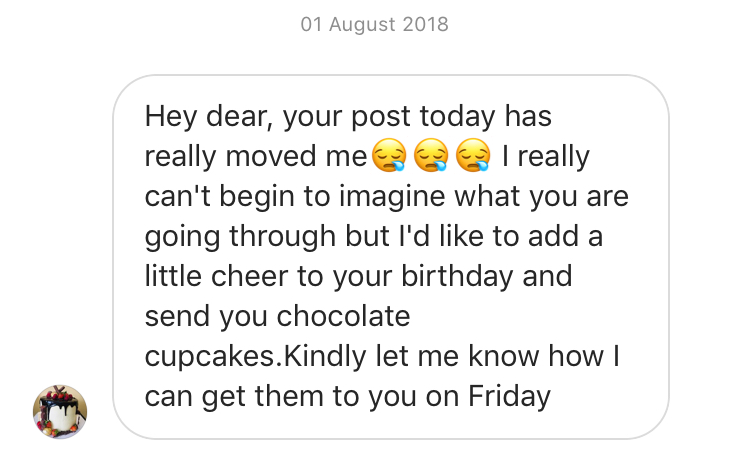Screen dimensions: 750x463
Task: Click the "Hey dear" greeting text
Action: point(207,117)
